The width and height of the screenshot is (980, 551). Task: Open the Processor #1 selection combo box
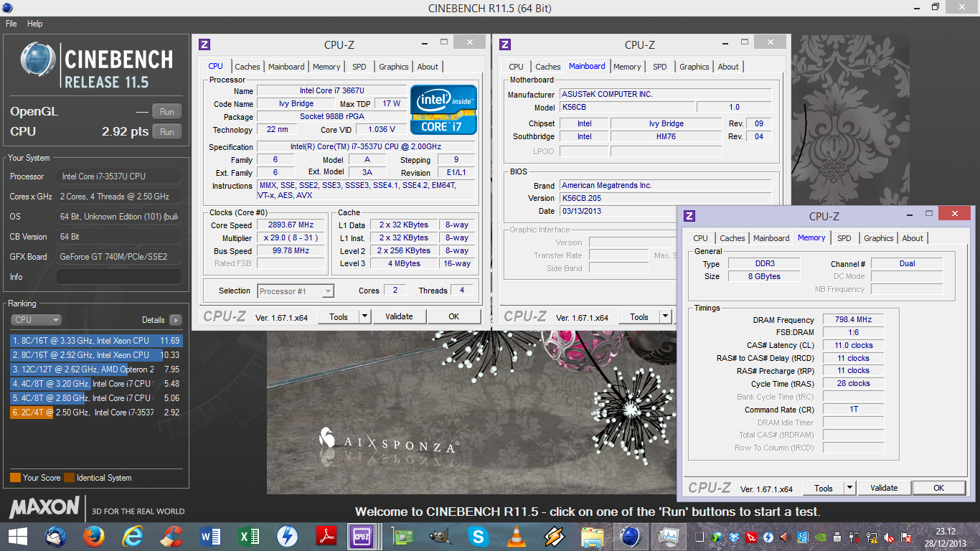[296, 291]
